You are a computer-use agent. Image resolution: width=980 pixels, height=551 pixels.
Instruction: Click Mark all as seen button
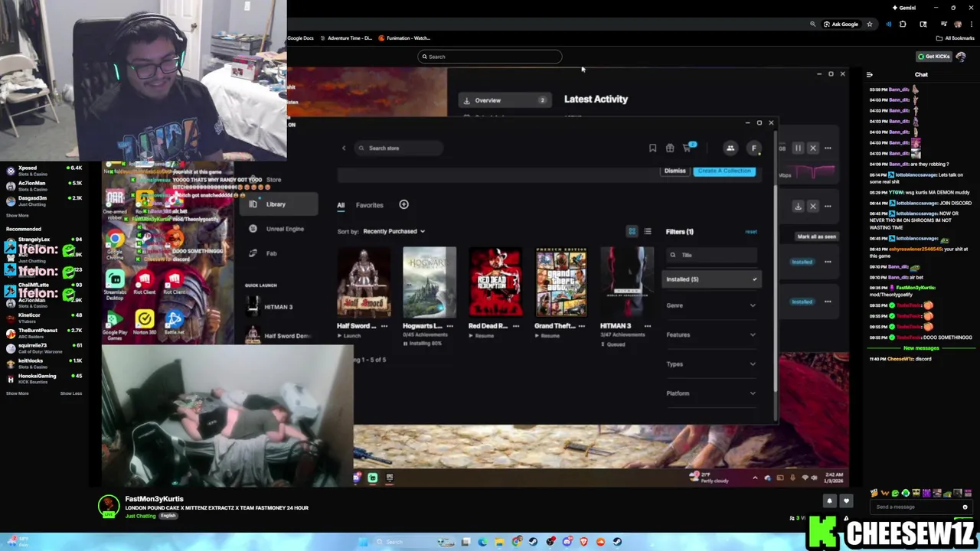click(x=817, y=236)
